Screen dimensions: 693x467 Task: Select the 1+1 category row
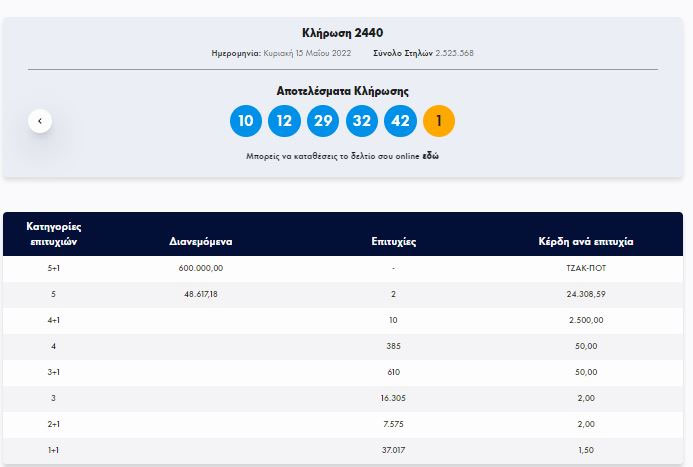click(x=52, y=451)
